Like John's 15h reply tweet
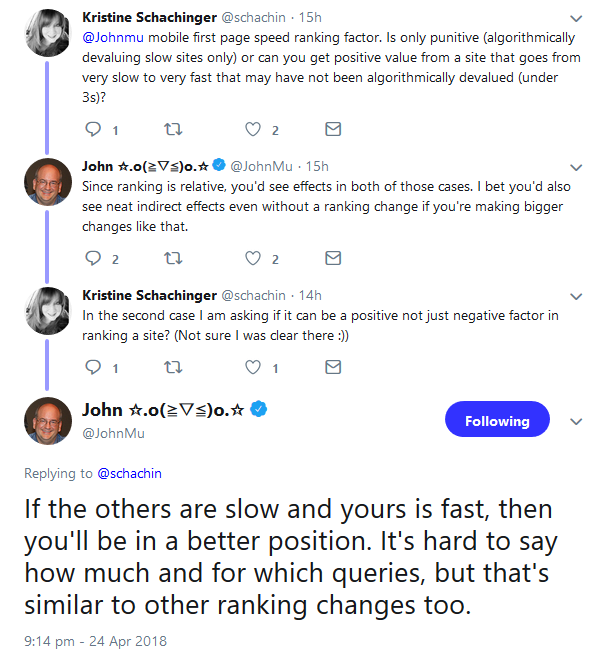The height and width of the screenshot is (655, 616). [x=253, y=258]
